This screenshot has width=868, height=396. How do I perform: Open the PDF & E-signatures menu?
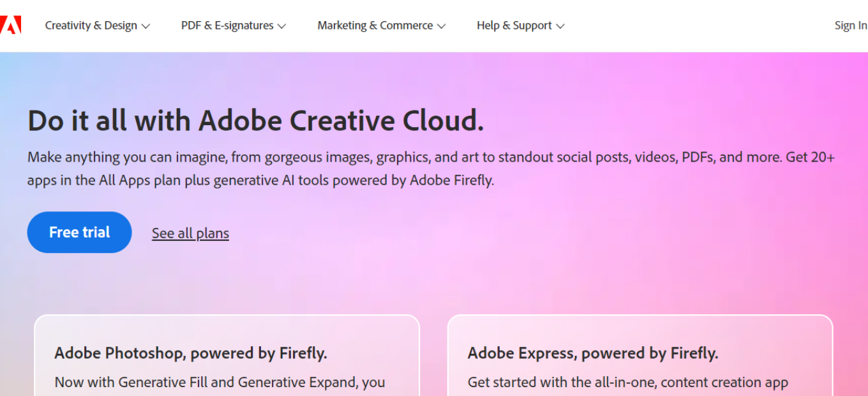tap(227, 26)
